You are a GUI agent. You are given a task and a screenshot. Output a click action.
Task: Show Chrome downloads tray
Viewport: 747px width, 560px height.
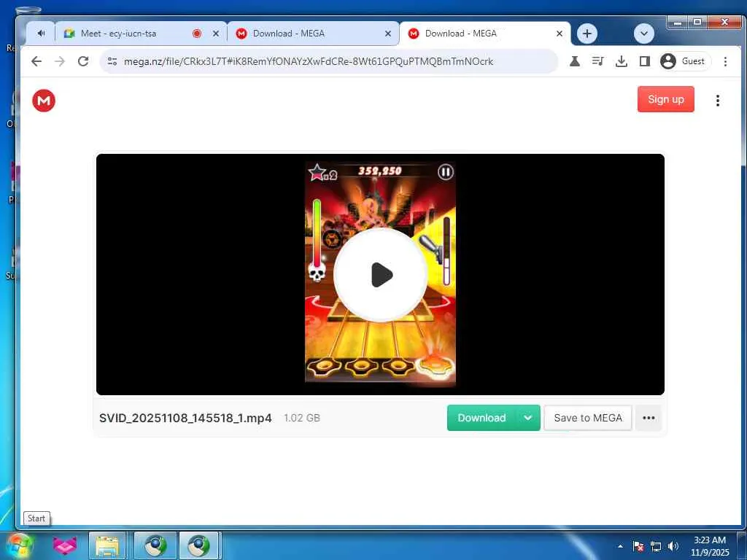tap(622, 61)
